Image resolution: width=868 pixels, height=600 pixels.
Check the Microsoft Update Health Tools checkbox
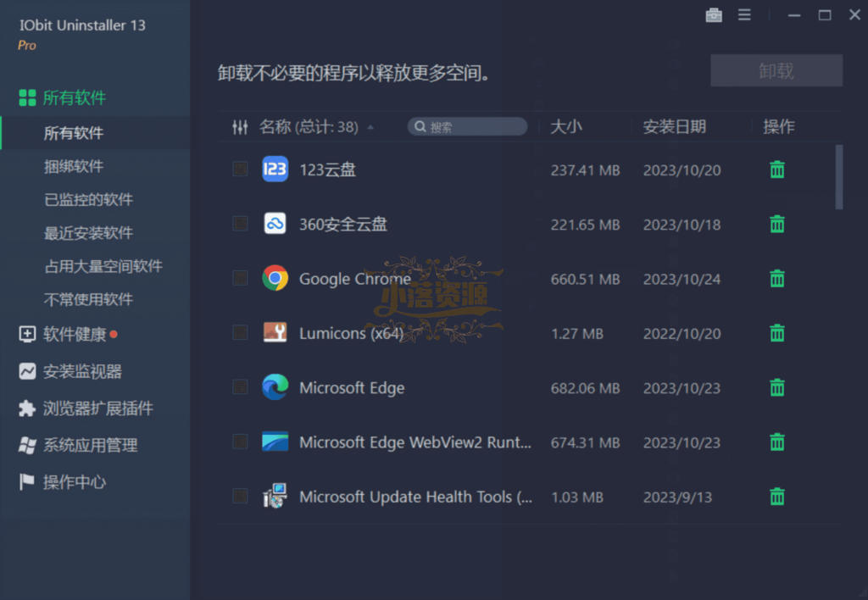(x=240, y=496)
